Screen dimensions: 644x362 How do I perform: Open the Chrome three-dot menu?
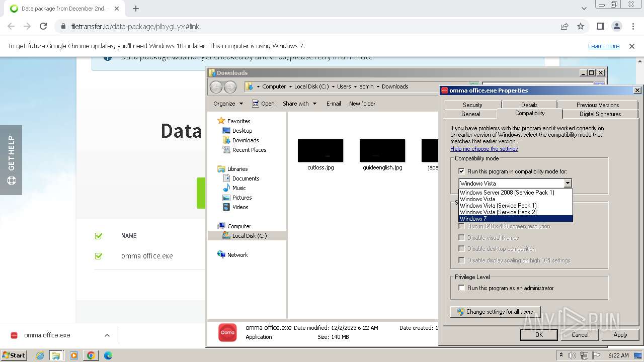coord(633,26)
